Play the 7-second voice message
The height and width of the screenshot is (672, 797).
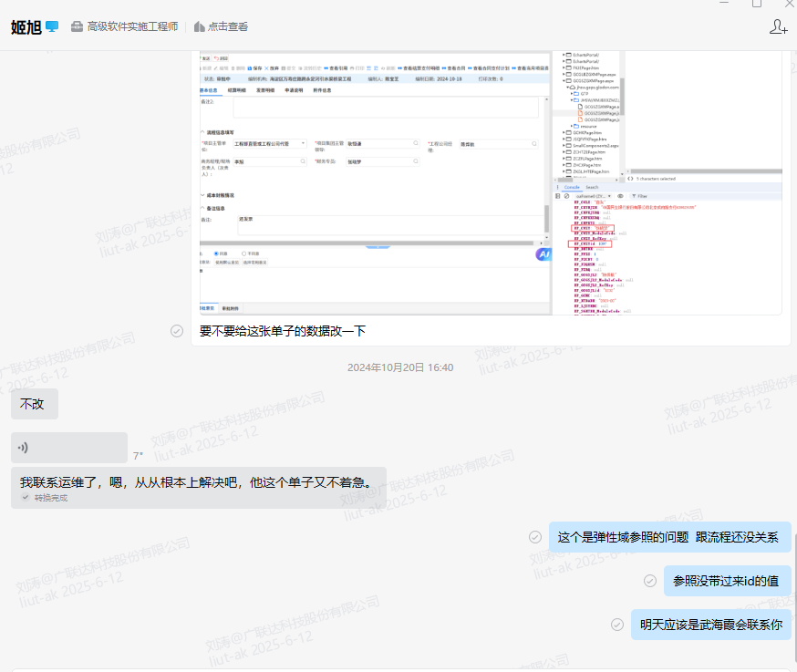click(x=69, y=448)
